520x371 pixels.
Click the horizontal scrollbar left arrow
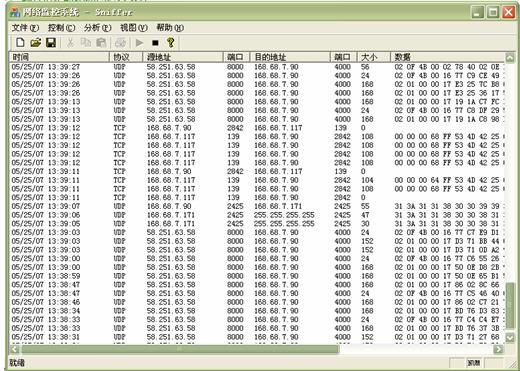coord(15,349)
